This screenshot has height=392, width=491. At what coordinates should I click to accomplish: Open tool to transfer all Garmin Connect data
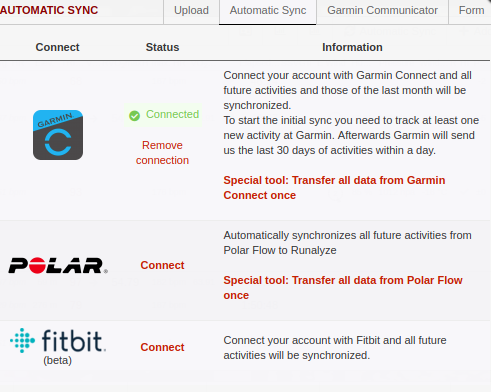point(334,188)
